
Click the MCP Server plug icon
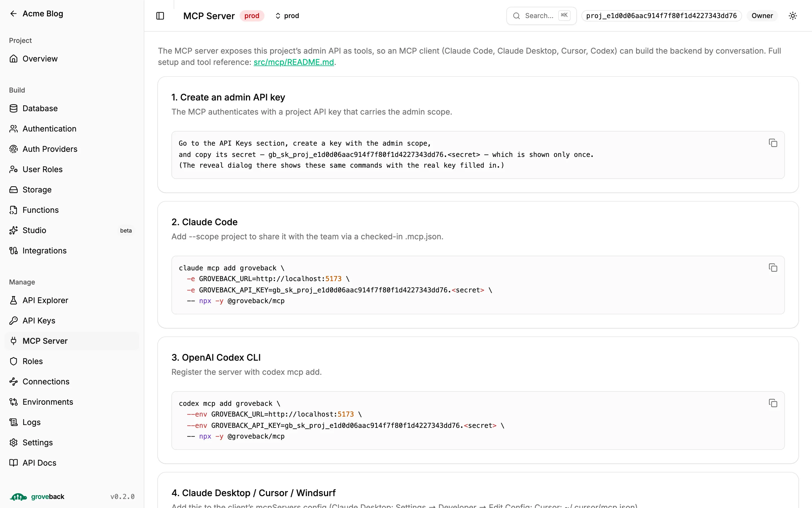[x=14, y=341]
